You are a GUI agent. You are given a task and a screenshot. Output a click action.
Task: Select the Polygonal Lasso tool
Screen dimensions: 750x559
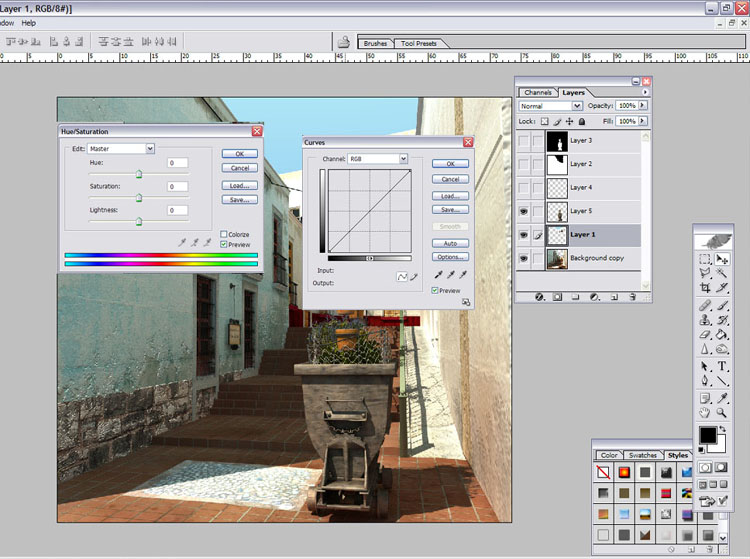coord(705,273)
